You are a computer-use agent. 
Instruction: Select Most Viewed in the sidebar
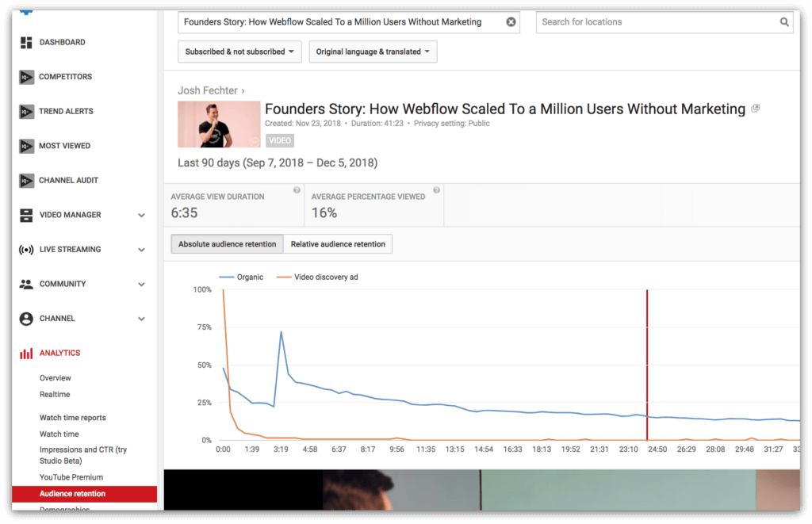tap(65, 146)
